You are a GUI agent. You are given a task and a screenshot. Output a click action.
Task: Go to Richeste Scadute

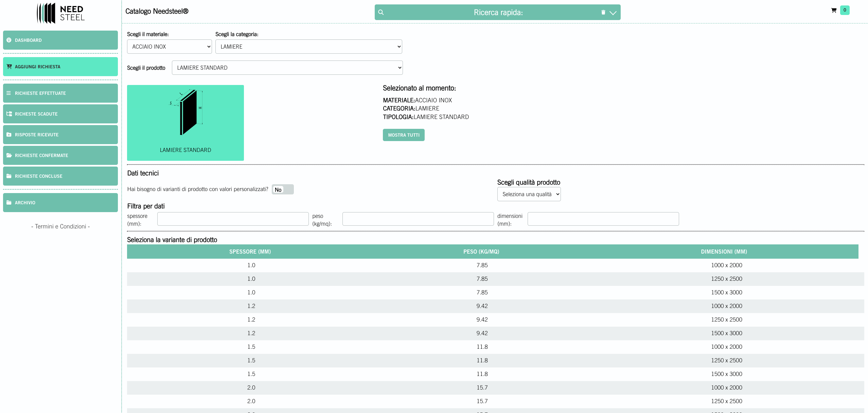(x=60, y=114)
